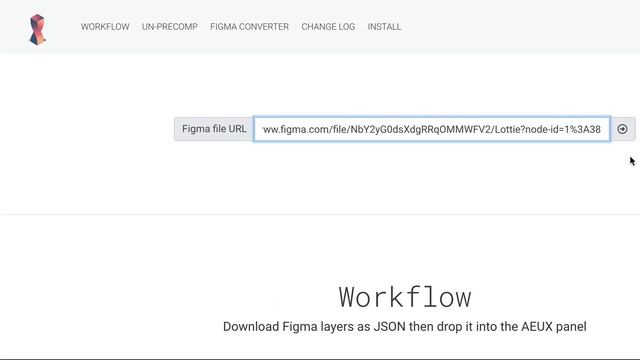
Task: Go to FIGMA CONVERTER page
Action: coord(249,27)
